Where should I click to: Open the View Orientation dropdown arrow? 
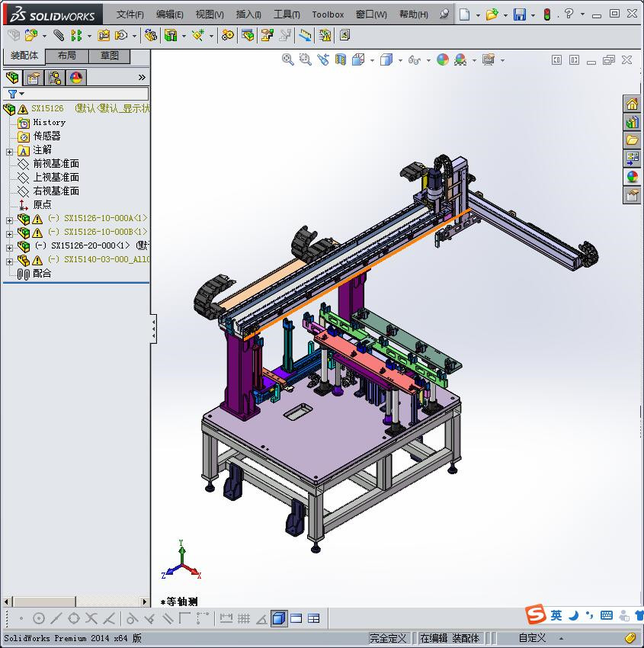coord(372,59)
